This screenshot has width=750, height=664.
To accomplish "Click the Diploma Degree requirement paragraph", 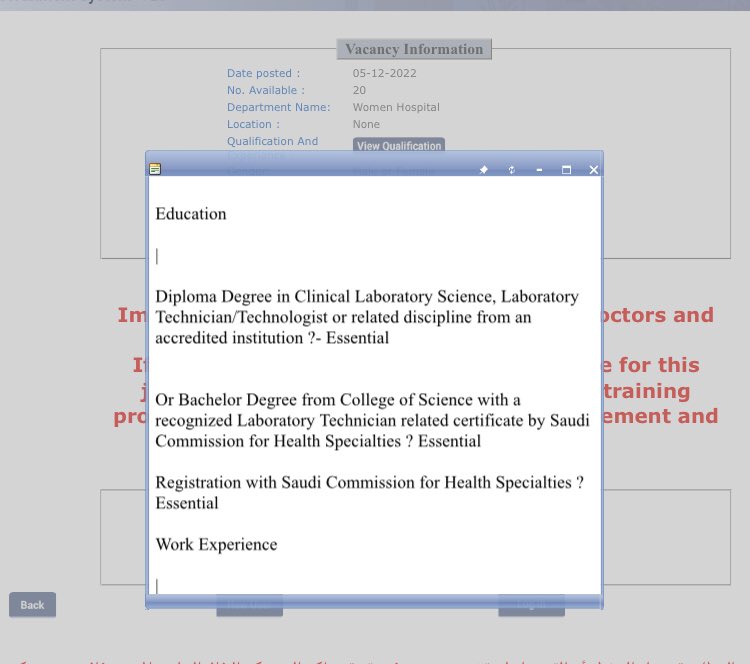I will (x=367, y=317).
